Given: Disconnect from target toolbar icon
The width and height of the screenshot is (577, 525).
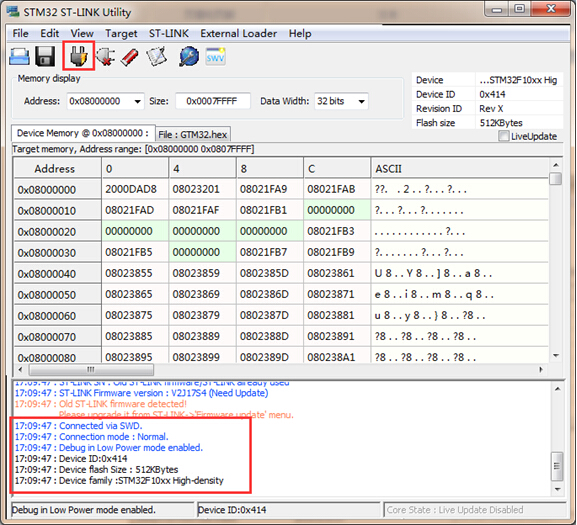Looking at the screenshot, I should point(105,57).
